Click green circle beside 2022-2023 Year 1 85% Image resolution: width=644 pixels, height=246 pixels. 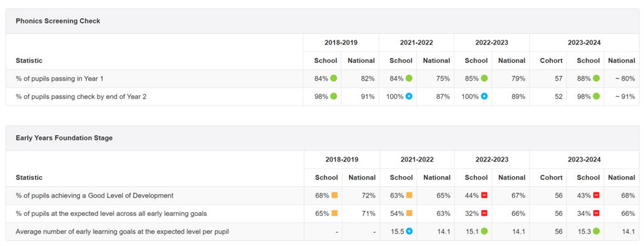tap(484, 78)
